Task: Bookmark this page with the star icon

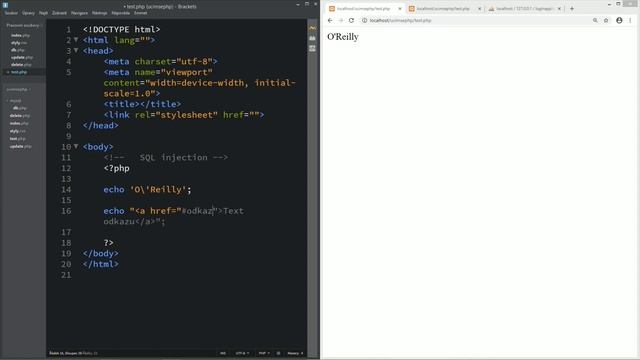Action: [x=606, y=20]
